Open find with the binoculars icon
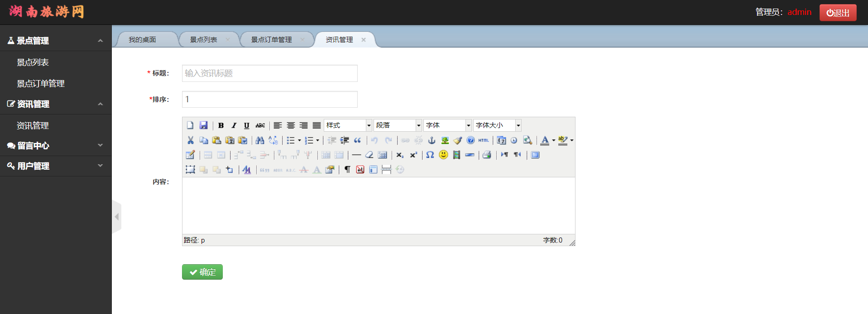The height and width of the screenshot is (314, 868). [x=260, y=140]
